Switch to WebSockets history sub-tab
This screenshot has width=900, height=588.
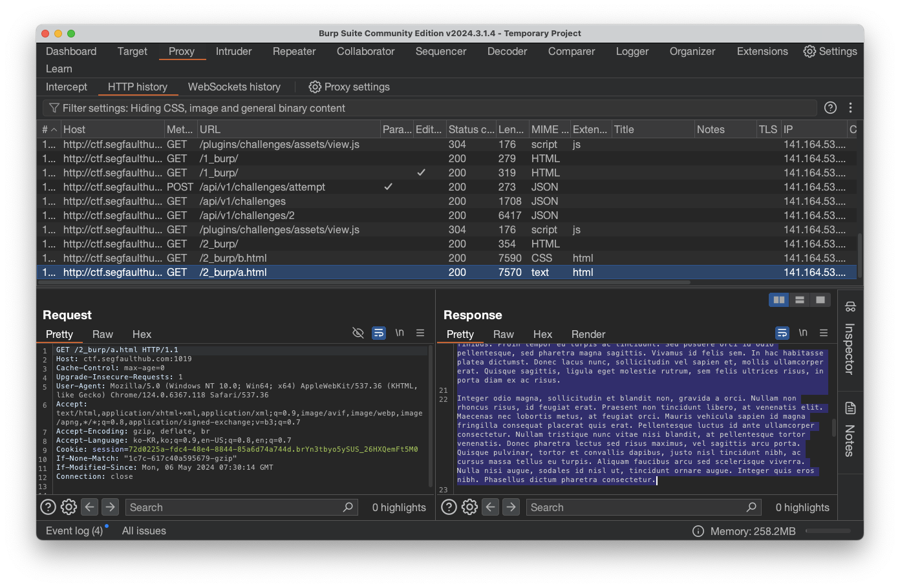pos(234,87)
